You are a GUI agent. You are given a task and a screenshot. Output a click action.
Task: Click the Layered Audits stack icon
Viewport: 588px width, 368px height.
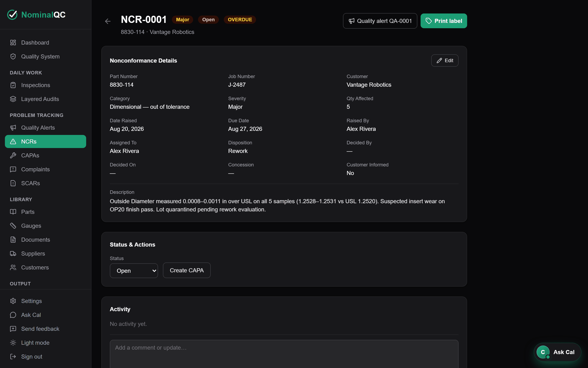pyautogui.click(x=13, y=99)
